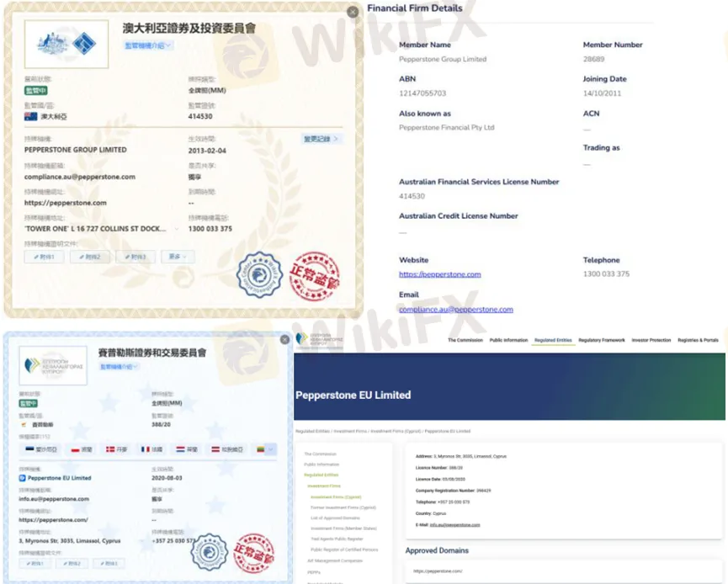Expand the More attachments dropdown on ASIC card
The width and height of the screenshot is (728, 584).
[178, 257]
